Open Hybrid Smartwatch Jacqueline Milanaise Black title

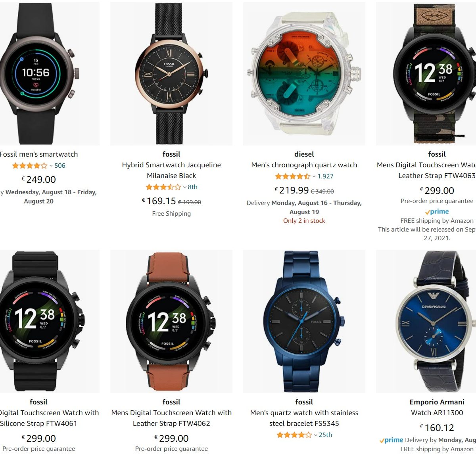(171, 170)
